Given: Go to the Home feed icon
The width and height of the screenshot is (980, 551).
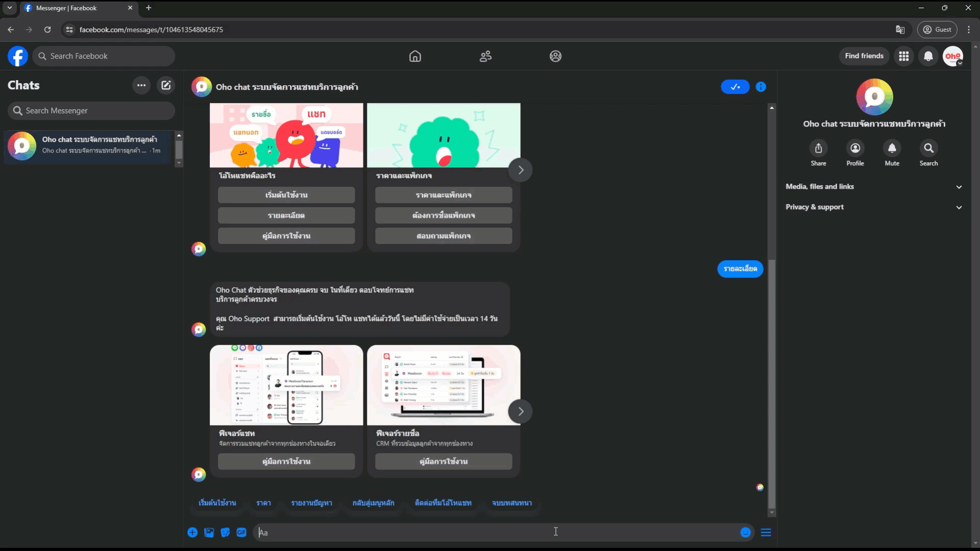Looking at the screenshot, I should [415, 56].
